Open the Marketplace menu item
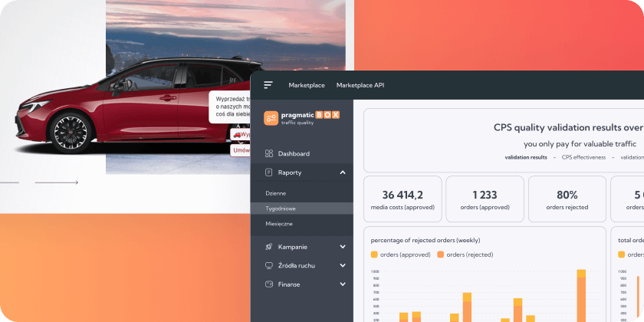 click(x=306, y=85)
